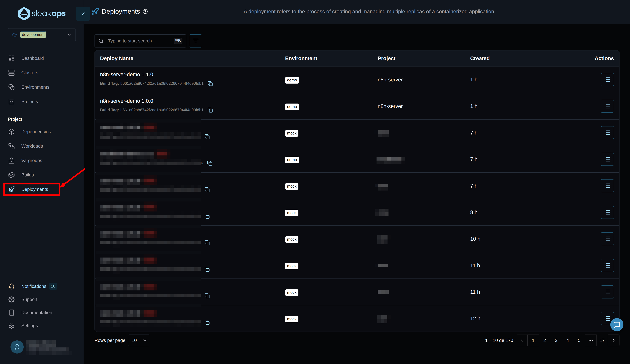Click the Deployments help question mark
Screen dimensions: 630x364
coord(145,11)
